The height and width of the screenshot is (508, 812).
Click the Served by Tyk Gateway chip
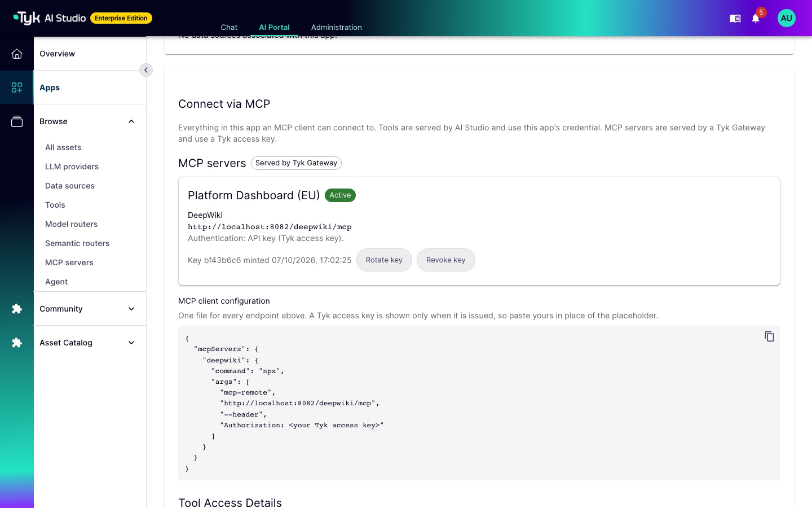pyautogui.click(x=296, y=163)
